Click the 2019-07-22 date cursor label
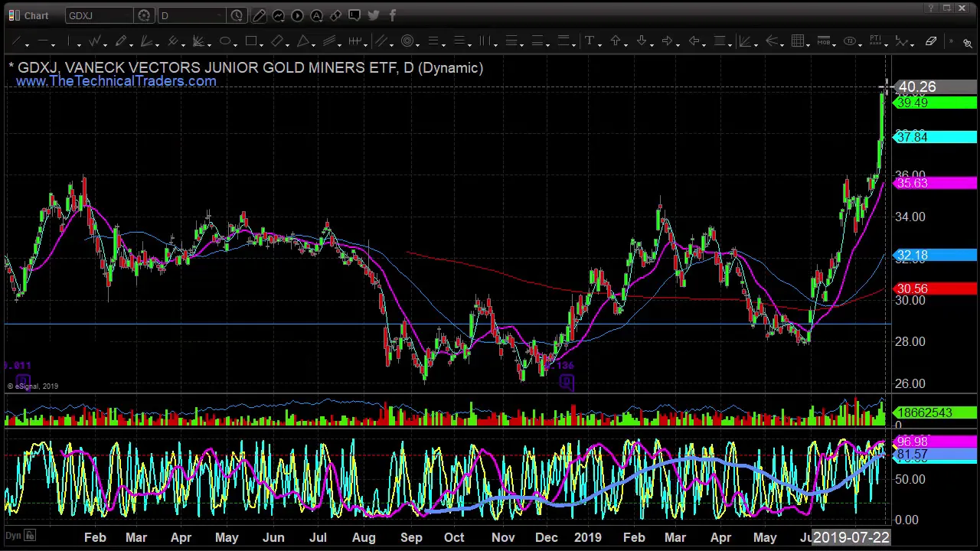The width and height of the screenshot is (980, 551). pos(851,538)
